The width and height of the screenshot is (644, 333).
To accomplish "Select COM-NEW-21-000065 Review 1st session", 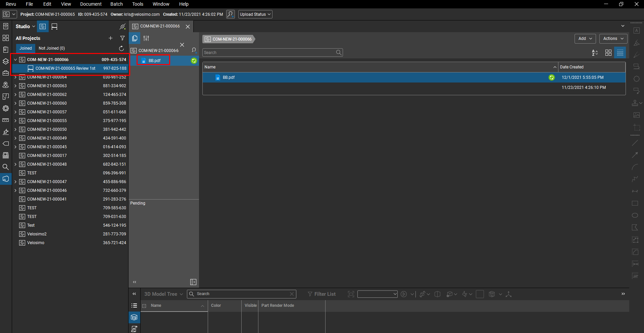I will point(70,68).
